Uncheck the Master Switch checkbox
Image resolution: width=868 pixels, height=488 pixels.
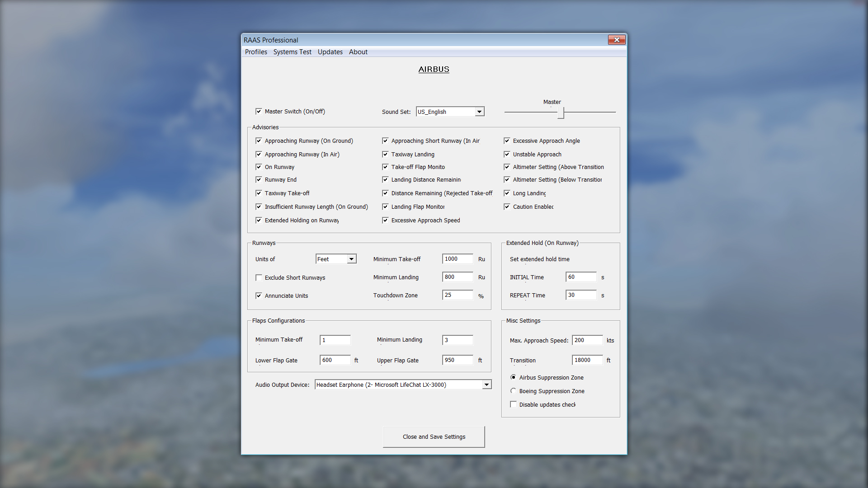pos(259,111)
